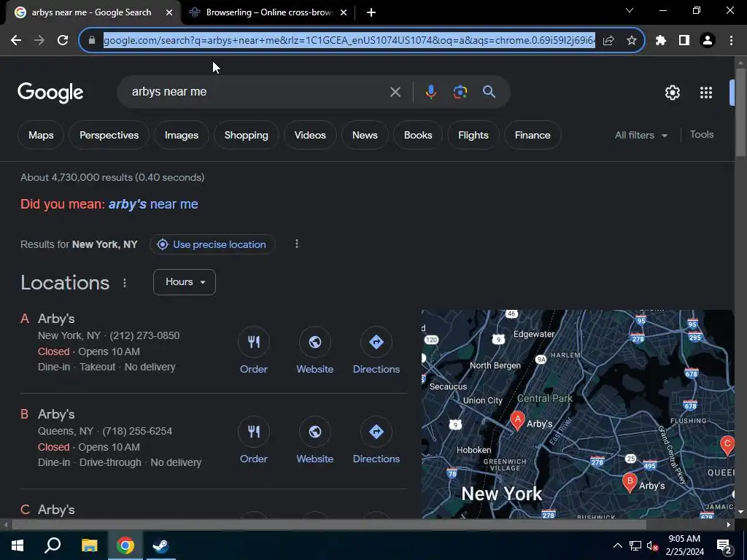Click the magnifier search button
The height and width of the screenshot is (560, 747).
tap(489, 92)
